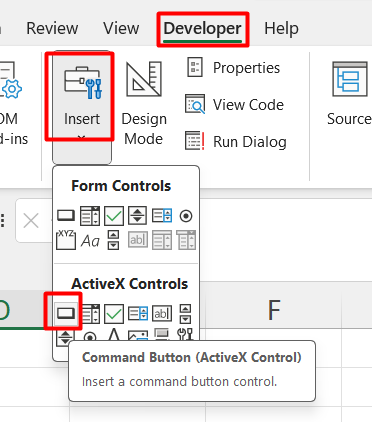Select the Form Controls Spin Button
Image resolution: width=372 pixels, height=422 pixels.
click(x=138, y=216)
